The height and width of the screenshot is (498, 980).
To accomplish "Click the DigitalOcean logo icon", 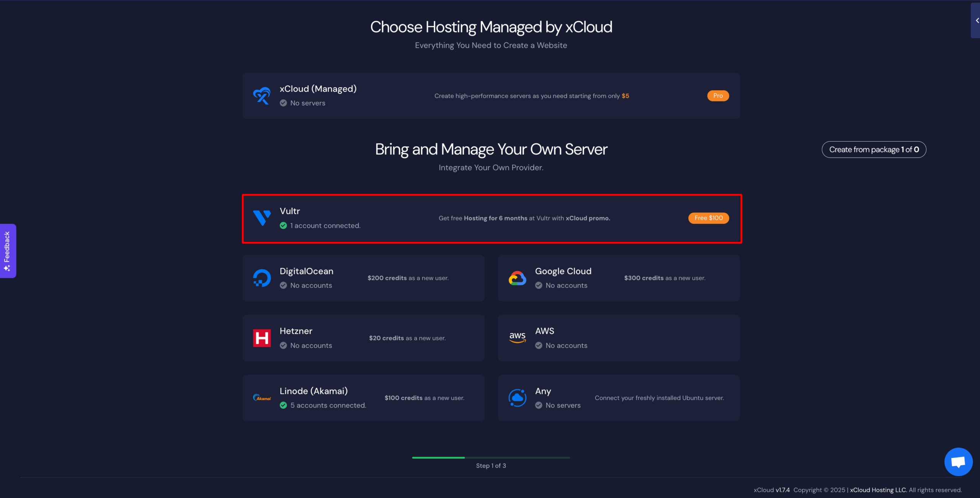I will tap(262, 278).
